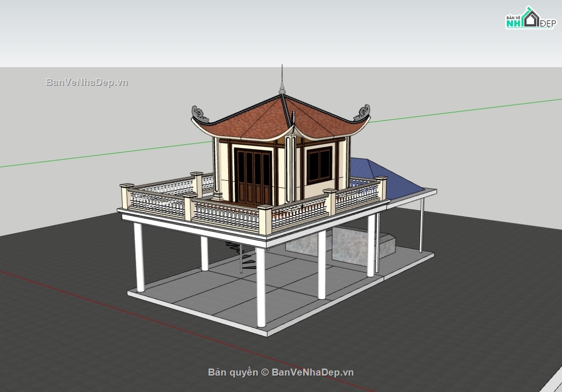The image size is (562, 392).
Task: Select the leftmost white support column
Action: click(x=139, y=257)
